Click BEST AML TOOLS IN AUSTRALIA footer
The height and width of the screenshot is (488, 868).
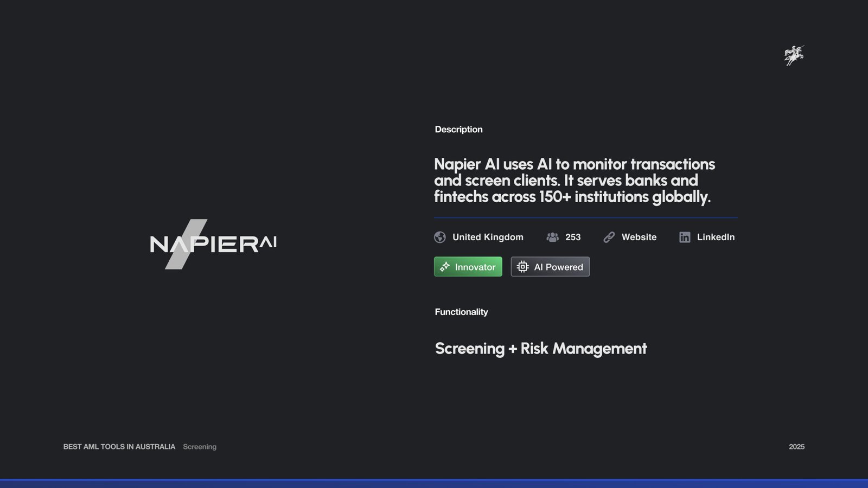click(119, 447)
